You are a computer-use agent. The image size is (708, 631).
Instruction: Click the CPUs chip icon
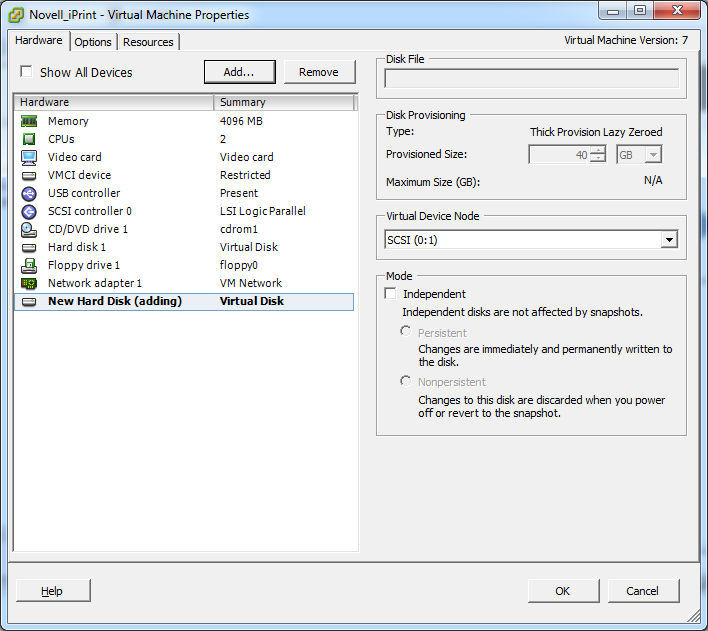[29, 139]
